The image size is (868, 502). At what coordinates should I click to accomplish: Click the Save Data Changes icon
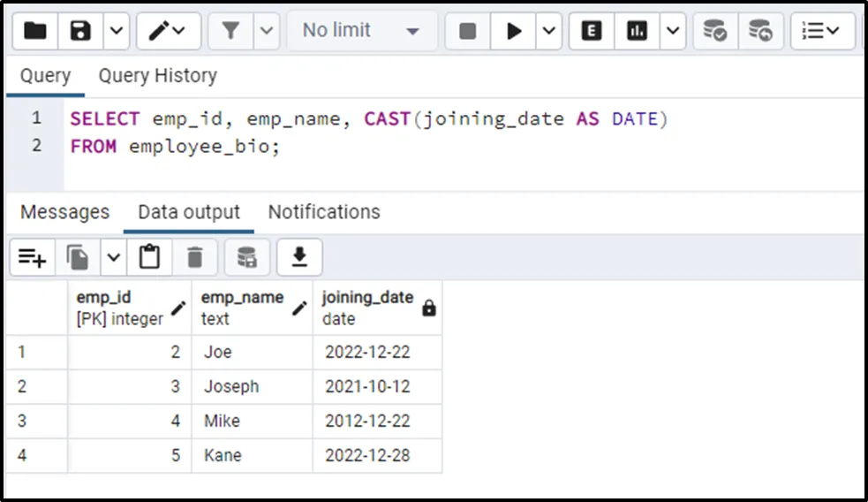click(x=246, y=257)
